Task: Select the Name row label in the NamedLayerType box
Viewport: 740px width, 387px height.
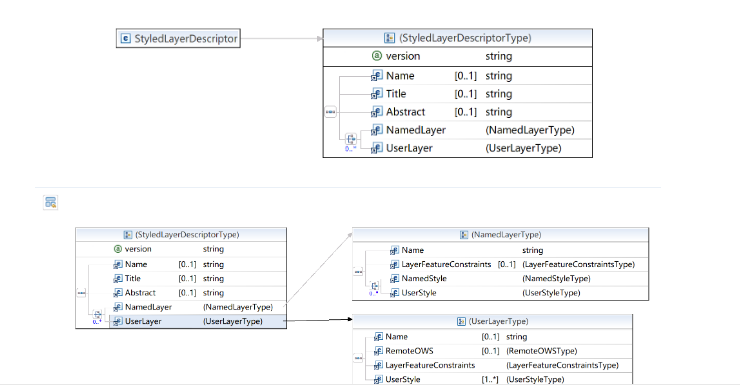Action: [412, 250]
